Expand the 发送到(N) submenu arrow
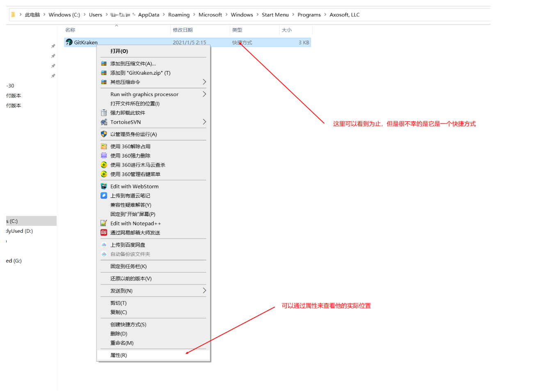549x392 pixels. pyautogui.click(x=204, y=291)
